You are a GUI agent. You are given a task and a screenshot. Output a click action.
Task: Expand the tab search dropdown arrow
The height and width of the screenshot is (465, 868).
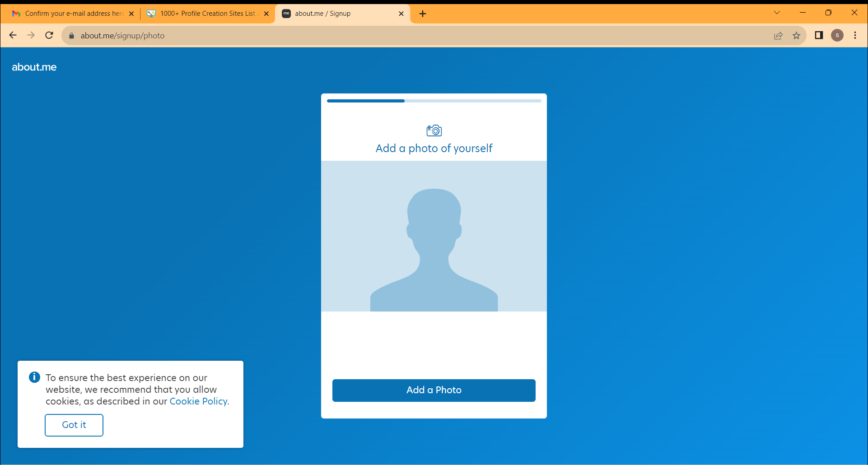(777, 13)
